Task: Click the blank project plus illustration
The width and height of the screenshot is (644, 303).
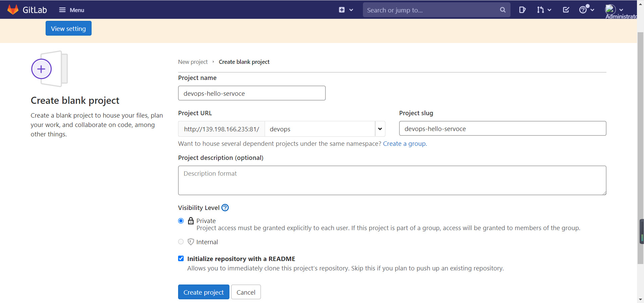Action: click(50, 69)
